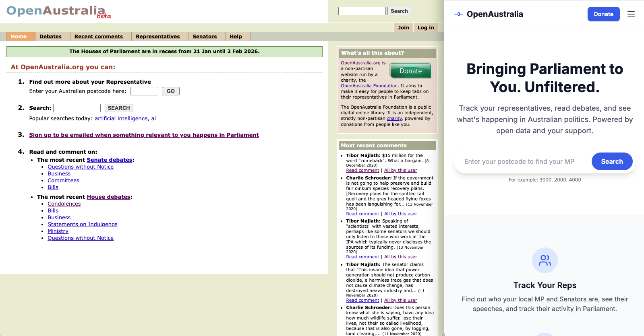Click the top header search text field

(362, 11)
